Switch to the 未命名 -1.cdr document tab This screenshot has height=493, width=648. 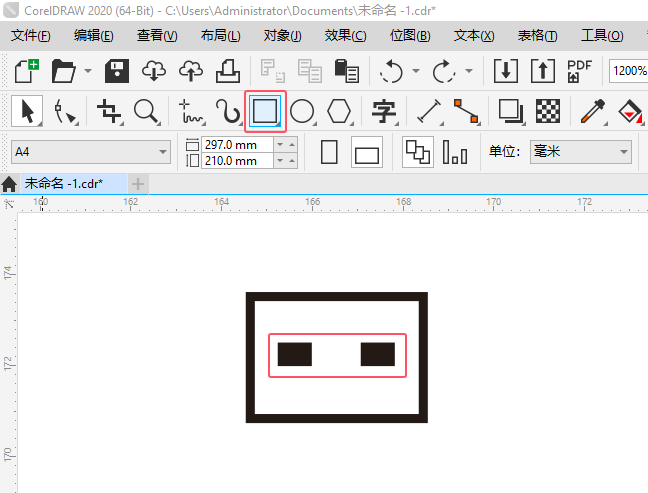[73, 183]
